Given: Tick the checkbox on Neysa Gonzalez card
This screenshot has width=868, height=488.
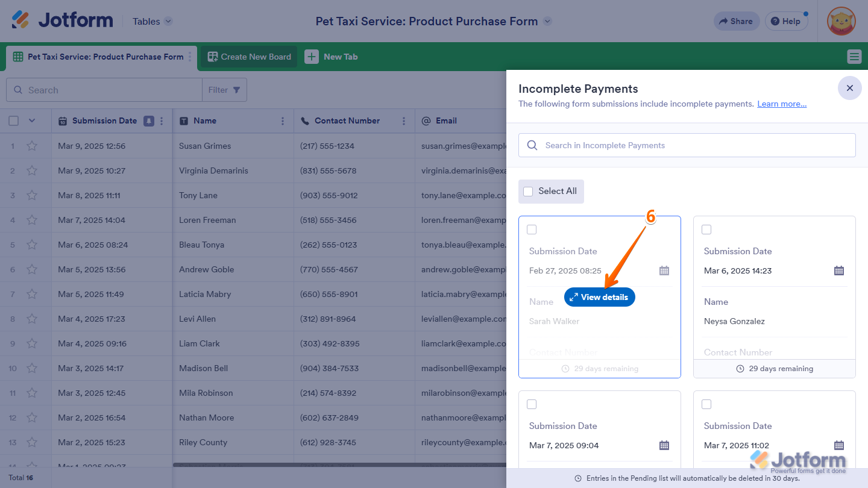Looking at the screenshot, I should [706, 230].
